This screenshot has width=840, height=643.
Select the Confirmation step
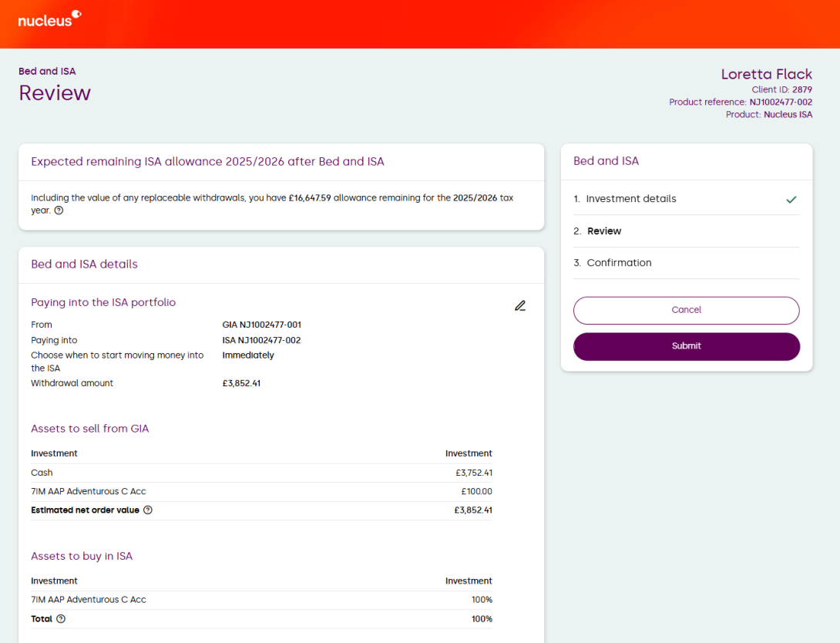click(619, 263)
